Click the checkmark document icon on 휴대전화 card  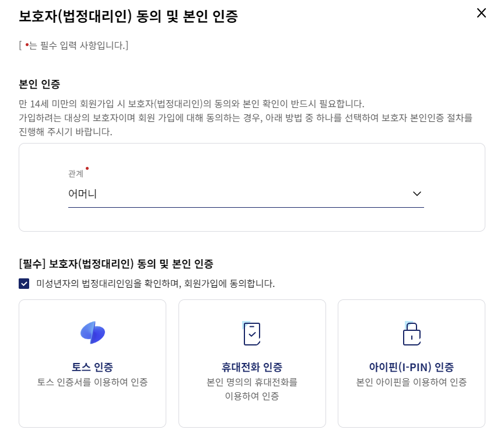click(252, 333)
